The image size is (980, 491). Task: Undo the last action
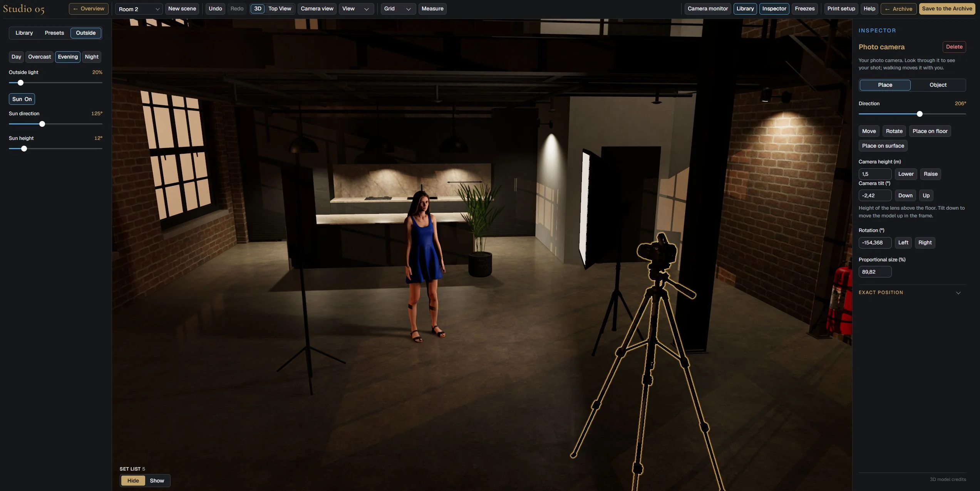click(x=215, y=9)
